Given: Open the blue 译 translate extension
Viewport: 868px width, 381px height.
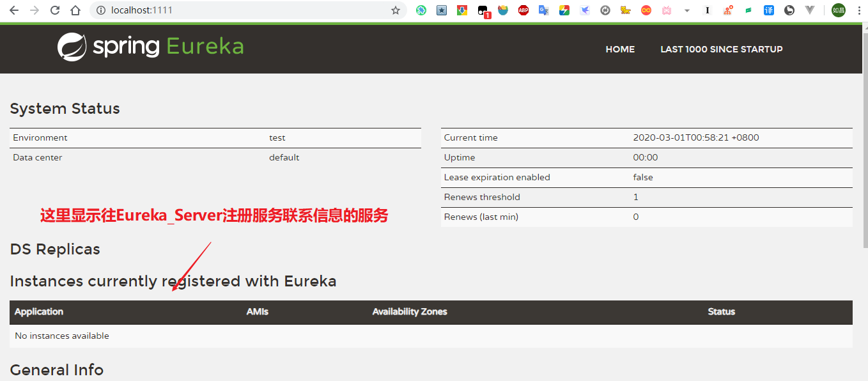Looking at the screenshot, I should coord(769,10).
